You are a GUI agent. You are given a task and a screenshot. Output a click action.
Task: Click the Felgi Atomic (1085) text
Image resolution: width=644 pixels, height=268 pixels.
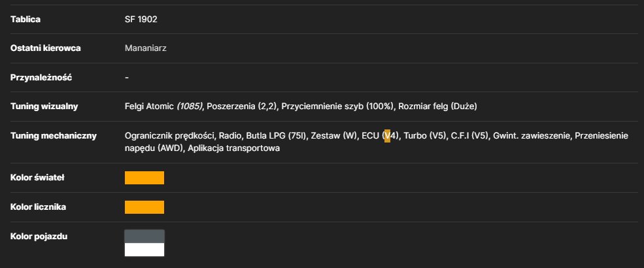pyautogui.click(x=164, y=107)
